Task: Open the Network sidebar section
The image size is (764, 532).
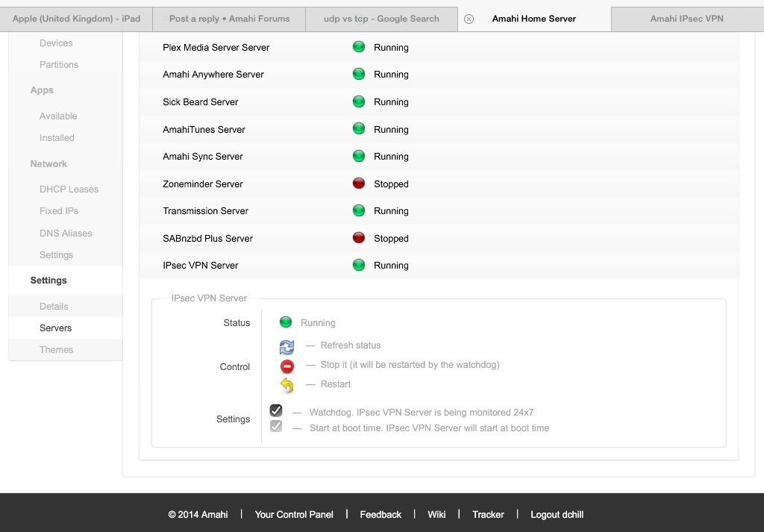Action: click(48, 163)
